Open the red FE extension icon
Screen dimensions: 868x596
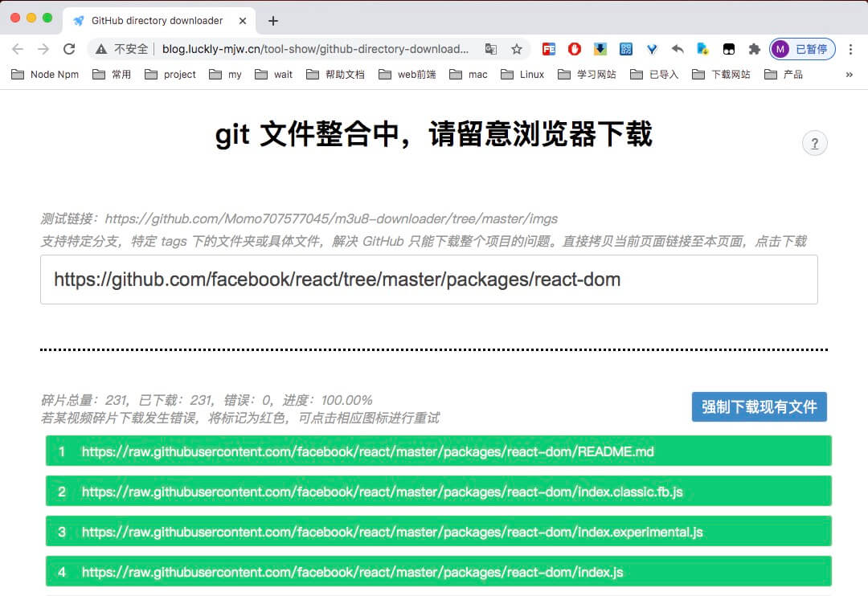point(549,49)
